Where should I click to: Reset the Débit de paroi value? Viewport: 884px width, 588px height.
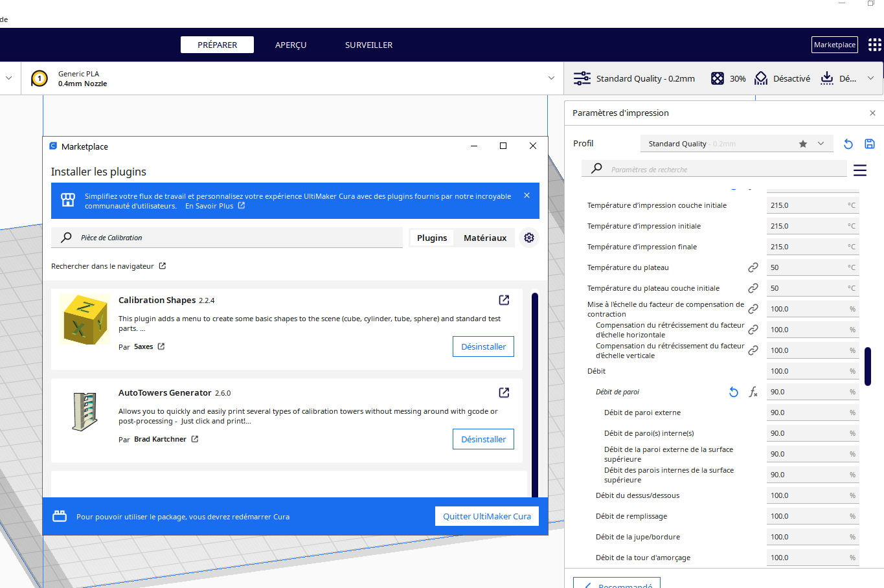tap(734, 392)
